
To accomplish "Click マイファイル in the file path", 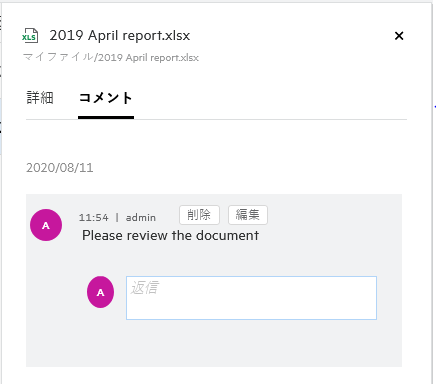I will (58, 57).
